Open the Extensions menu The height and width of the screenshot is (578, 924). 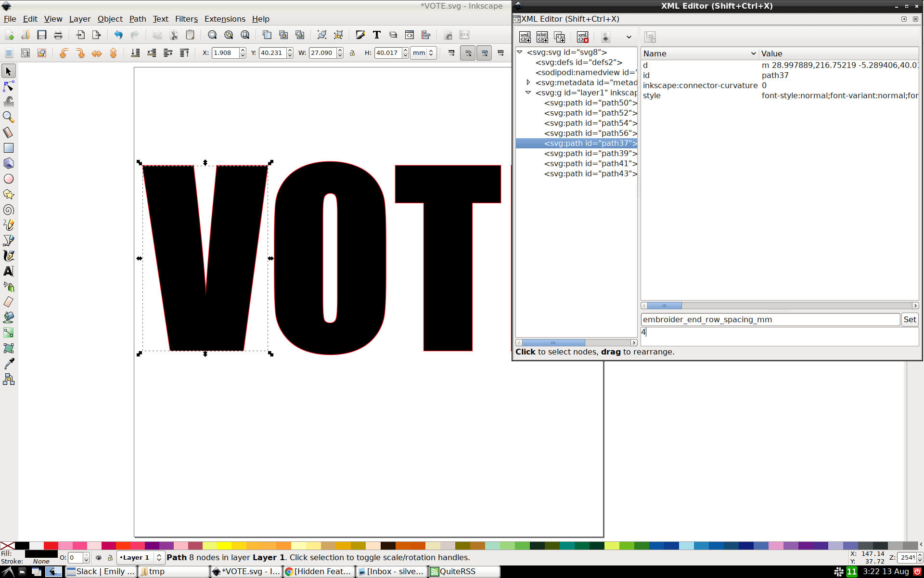(225, 19)
